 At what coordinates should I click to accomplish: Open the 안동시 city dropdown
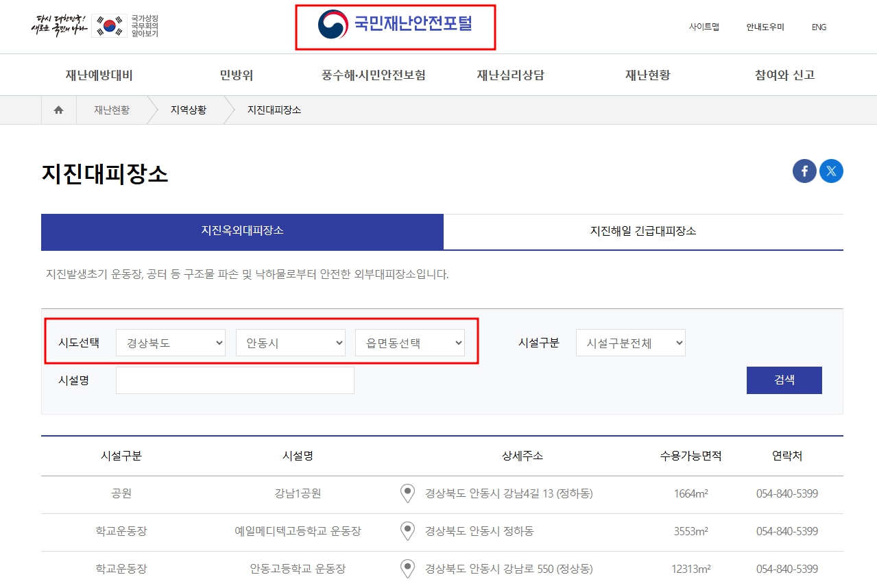(x=290, y=342)
